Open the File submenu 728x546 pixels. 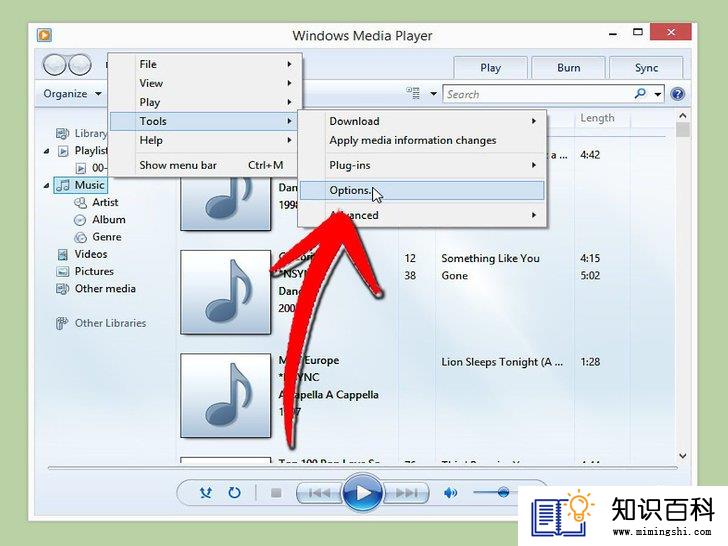point(206,64)
